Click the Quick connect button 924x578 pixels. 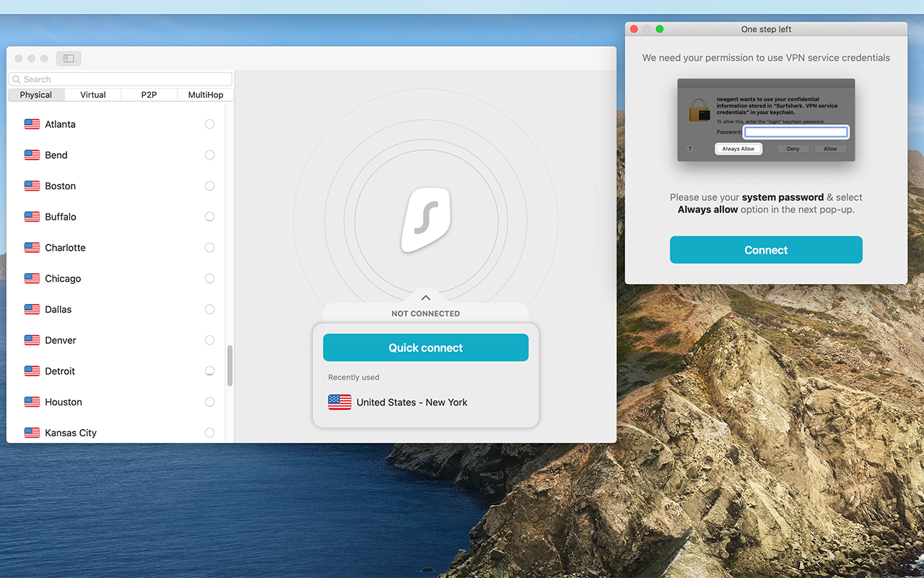[x=426, y=348]
